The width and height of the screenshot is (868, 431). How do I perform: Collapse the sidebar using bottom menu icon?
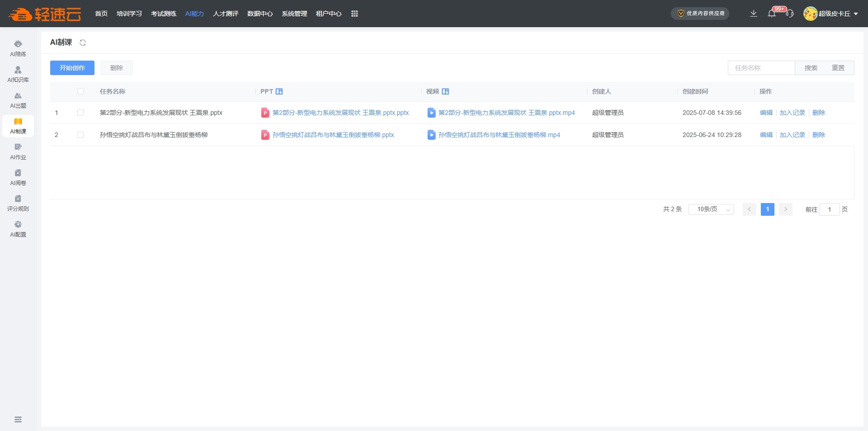(x=18, y=419)
